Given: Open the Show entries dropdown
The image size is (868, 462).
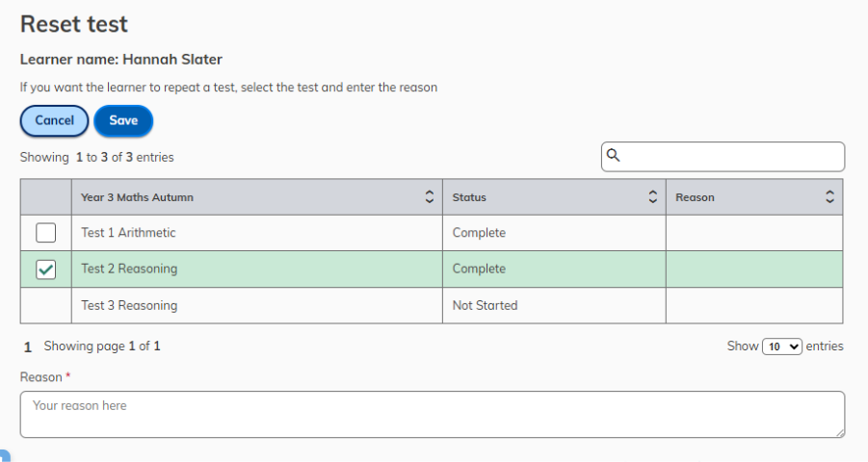Looking at the screenshot, I should click(x=781, y=346).
